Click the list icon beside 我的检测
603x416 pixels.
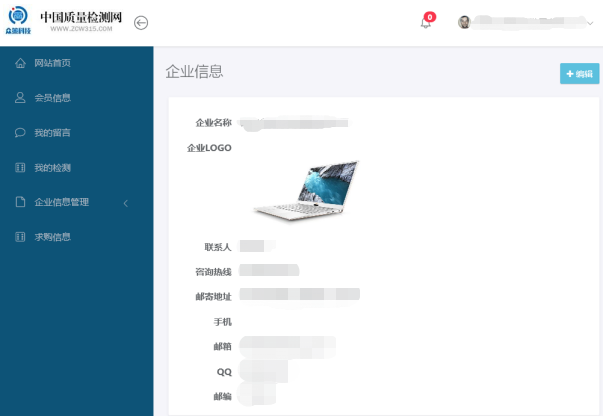tap(20, 168)
